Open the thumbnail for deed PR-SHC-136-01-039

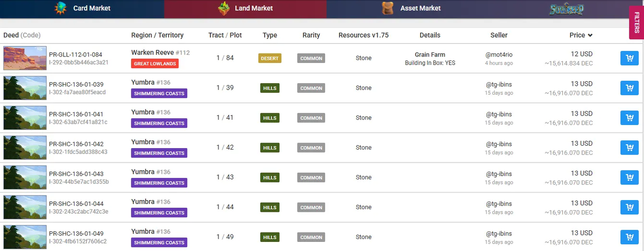coord(25,88)
